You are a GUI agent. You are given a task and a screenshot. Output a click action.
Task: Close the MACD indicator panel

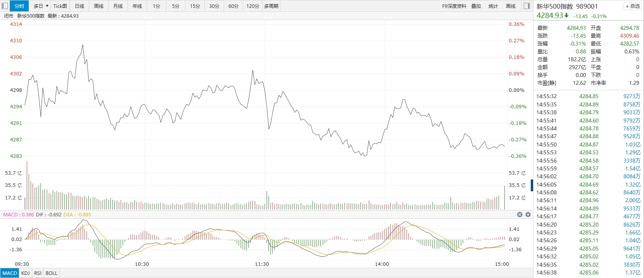520,214
